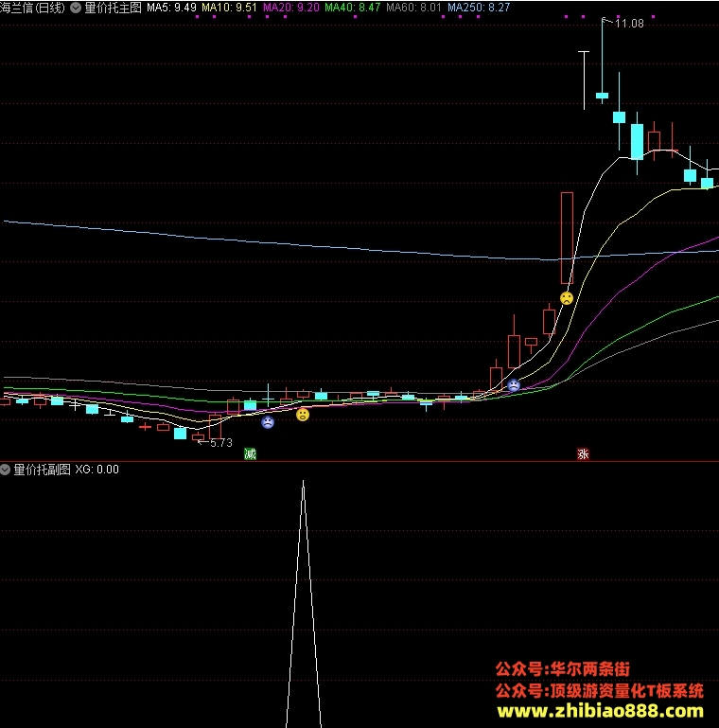The image size is (719, 728).
Task: Click the green 减 marker icon
Action: pyautogui.click(x=250, y=453)
